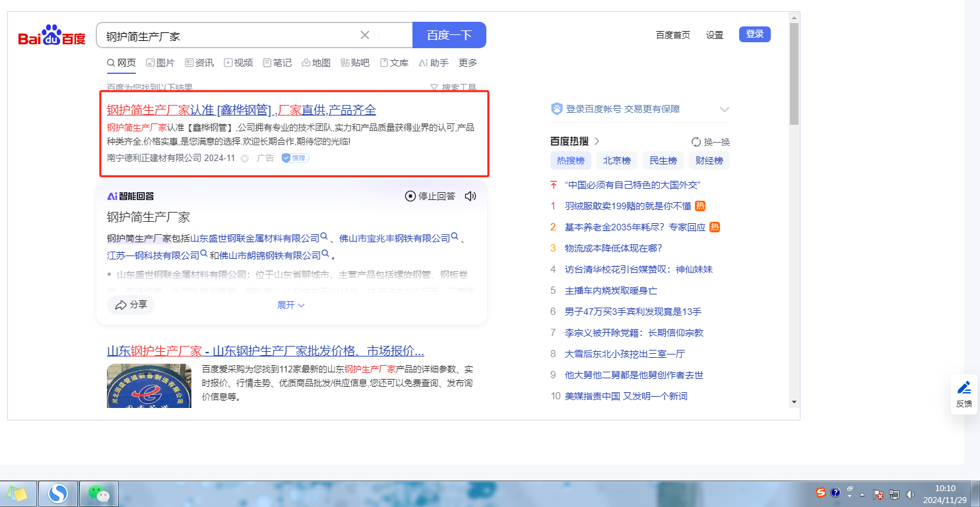Click the 保障 shield badge on the ad

coord(295,158)
